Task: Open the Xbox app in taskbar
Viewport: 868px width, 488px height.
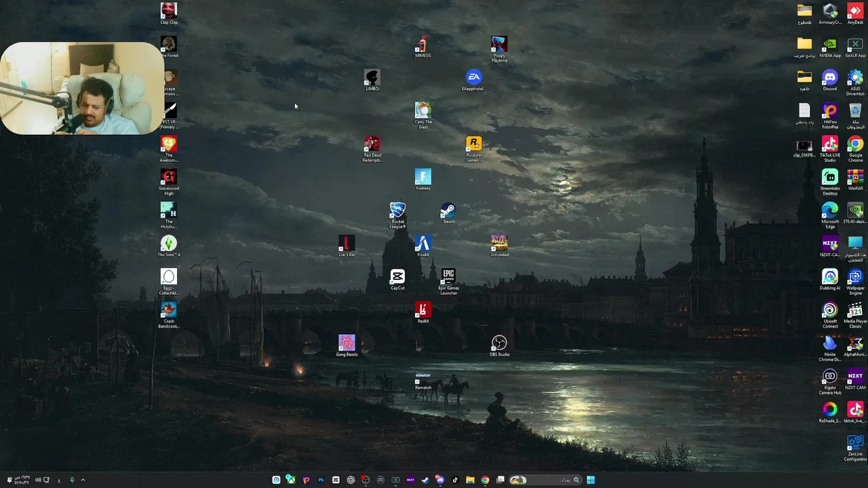Action: [290, 480]
